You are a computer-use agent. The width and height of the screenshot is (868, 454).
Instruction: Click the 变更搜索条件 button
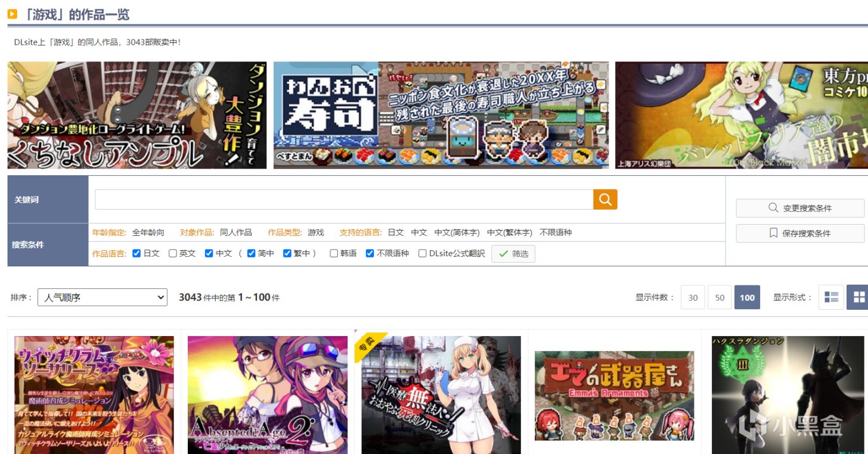tap(800, 208)
